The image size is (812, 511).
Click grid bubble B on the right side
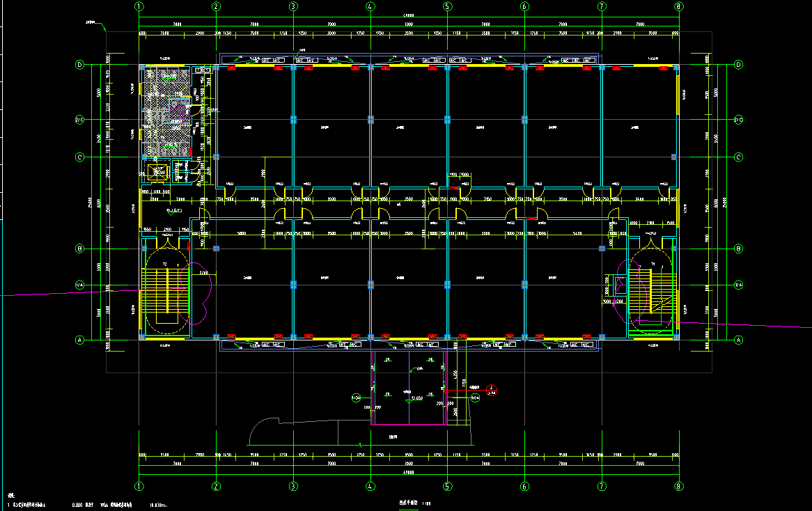coord(738,249)
